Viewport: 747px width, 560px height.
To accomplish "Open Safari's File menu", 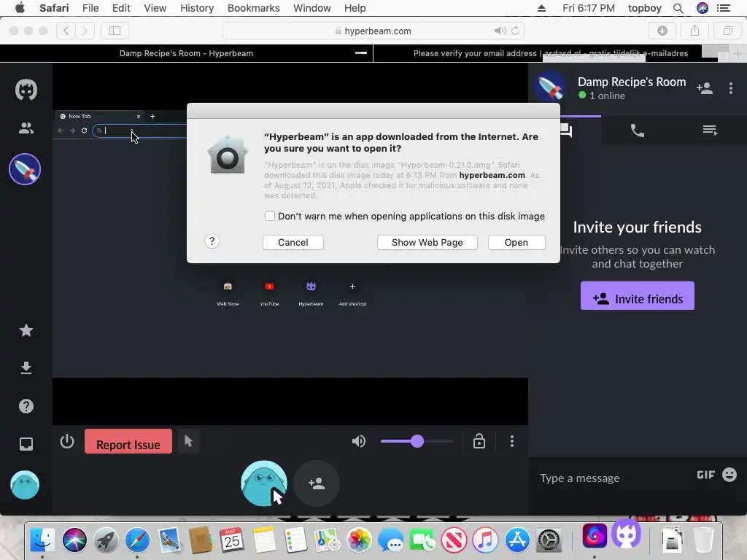I will pos(90,8).
